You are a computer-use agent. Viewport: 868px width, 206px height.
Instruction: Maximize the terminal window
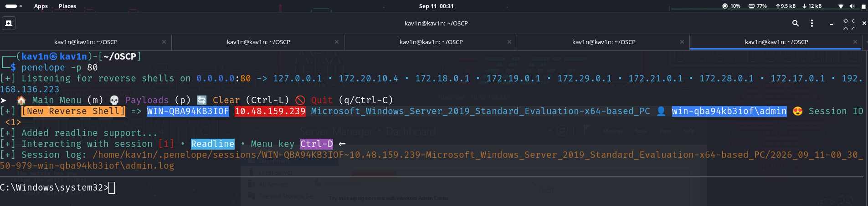(x=848, y=23)
